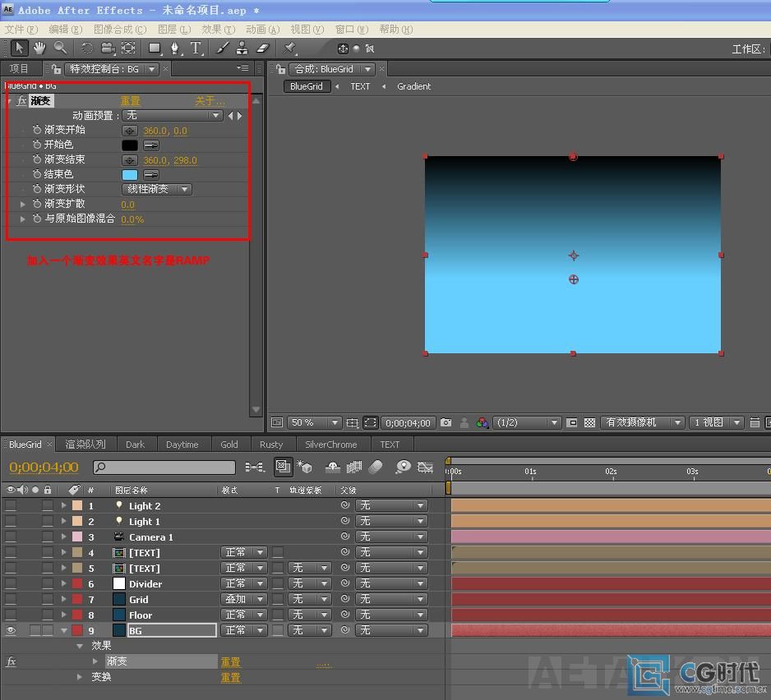Click Floor layer red label color
This screenshot has height=700, width=771.
(x=77, y=615)
